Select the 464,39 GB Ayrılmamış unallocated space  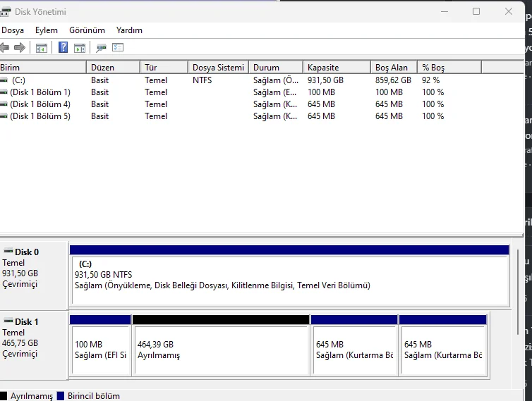click(221, 350)
